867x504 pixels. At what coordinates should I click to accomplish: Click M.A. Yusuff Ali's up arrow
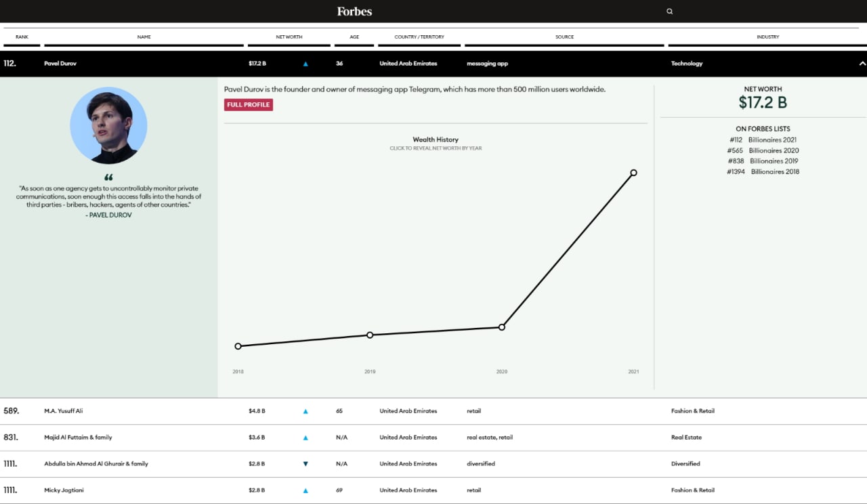point(305,411)
